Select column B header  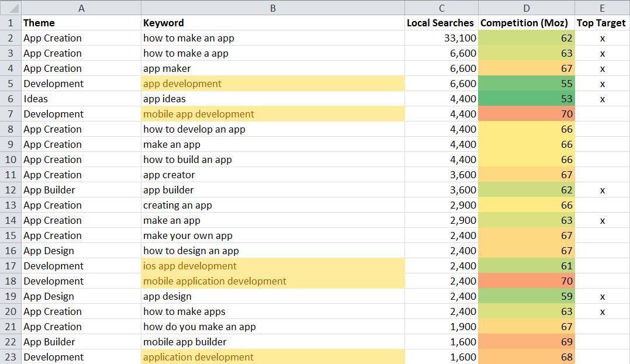[x=273, y=8]
